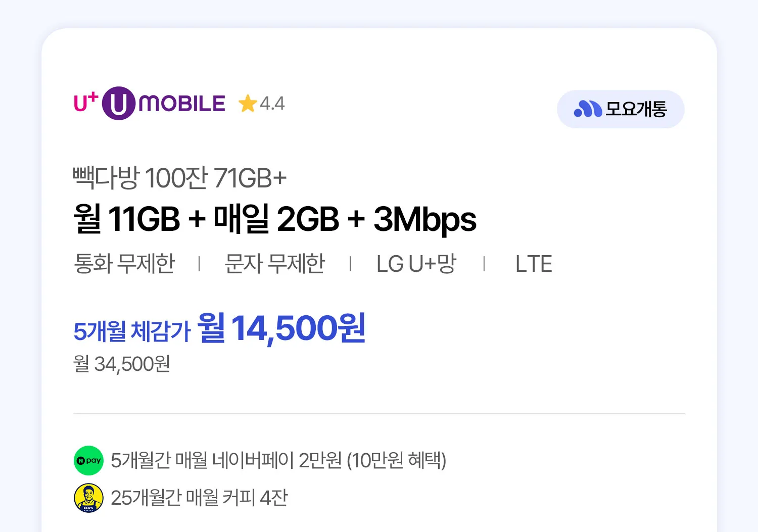Open the 모요개통 badge
This screenshot has width=758, height=532.
(x=621, y=109)
